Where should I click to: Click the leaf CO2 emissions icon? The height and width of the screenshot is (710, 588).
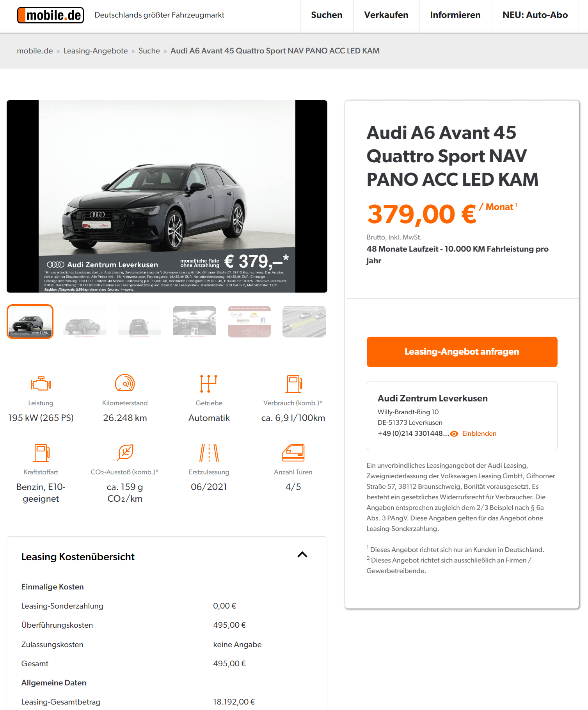click(x=125, y=453)
